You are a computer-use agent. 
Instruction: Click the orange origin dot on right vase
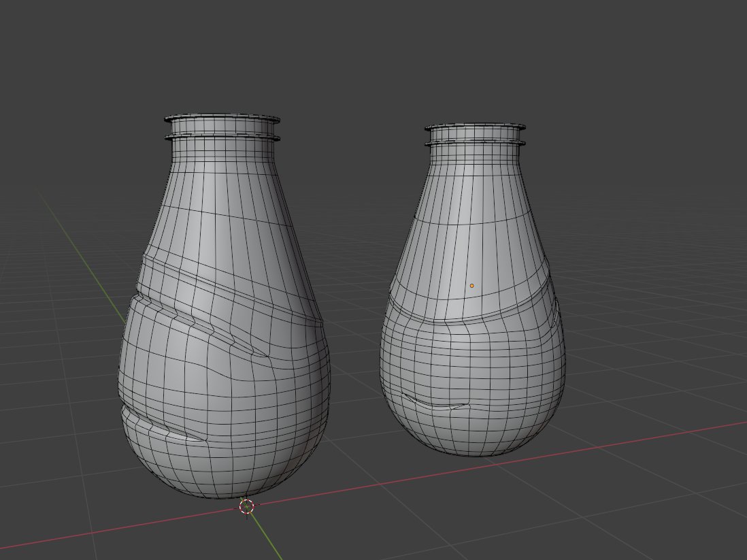(x=471, y=285)
